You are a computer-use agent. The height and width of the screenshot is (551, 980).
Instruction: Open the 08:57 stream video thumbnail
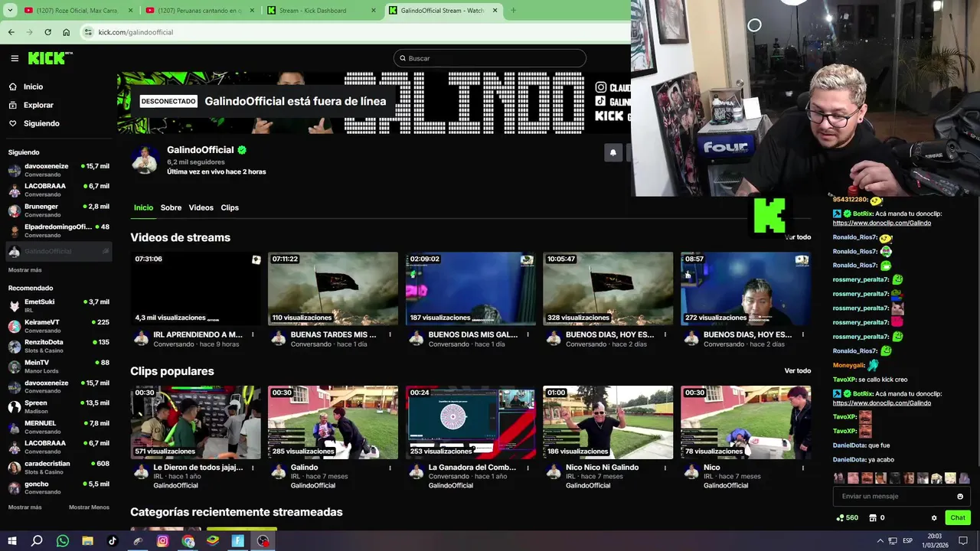pyautogui.click(x=746, y=289)
